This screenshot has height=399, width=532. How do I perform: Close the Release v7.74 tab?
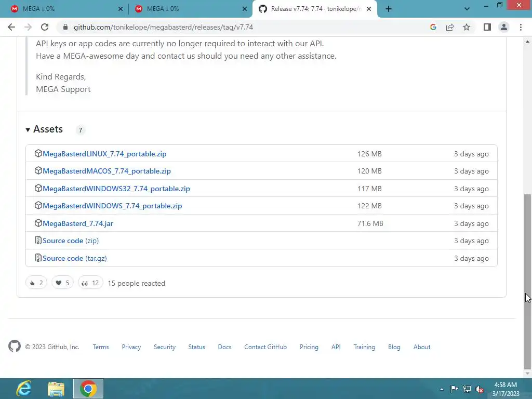point(369,9)
